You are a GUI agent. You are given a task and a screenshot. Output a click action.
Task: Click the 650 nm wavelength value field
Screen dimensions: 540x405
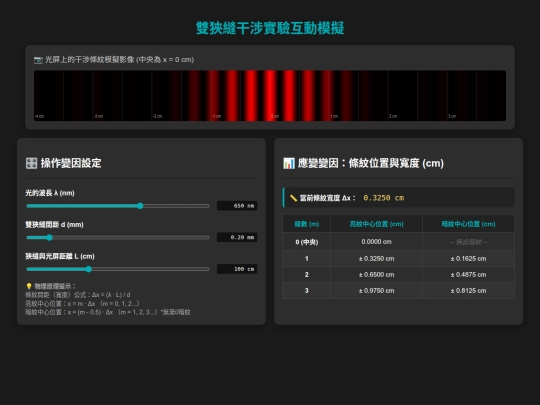coord(237,206)
